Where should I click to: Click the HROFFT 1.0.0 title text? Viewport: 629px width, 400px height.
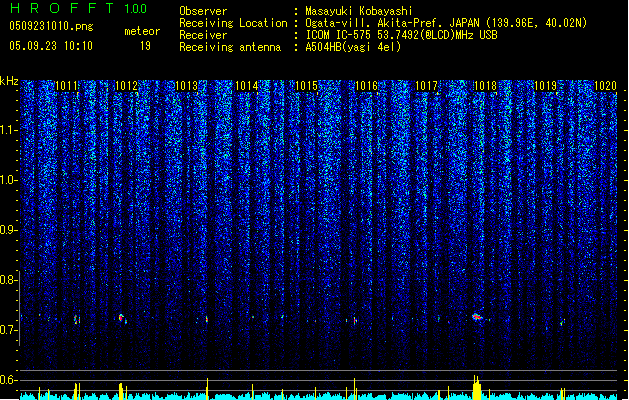(79, 8)
